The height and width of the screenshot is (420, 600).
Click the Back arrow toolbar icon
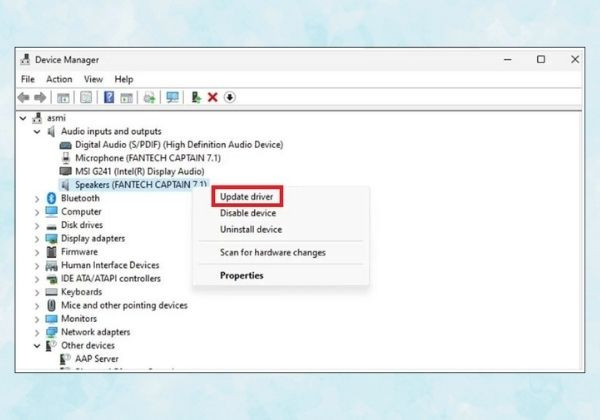tap(24, 98)
